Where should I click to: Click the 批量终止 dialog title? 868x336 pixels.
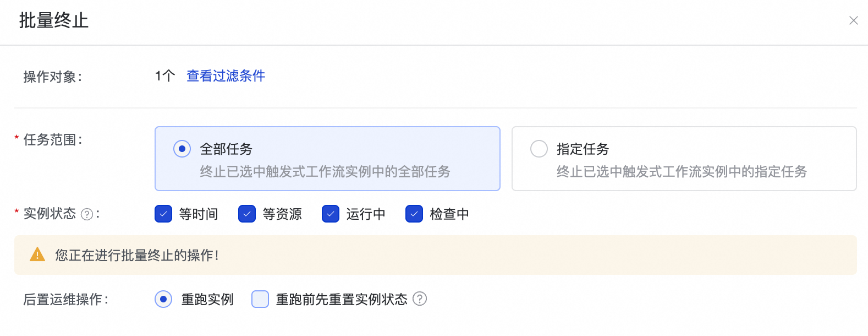click(x=54, y=20)
